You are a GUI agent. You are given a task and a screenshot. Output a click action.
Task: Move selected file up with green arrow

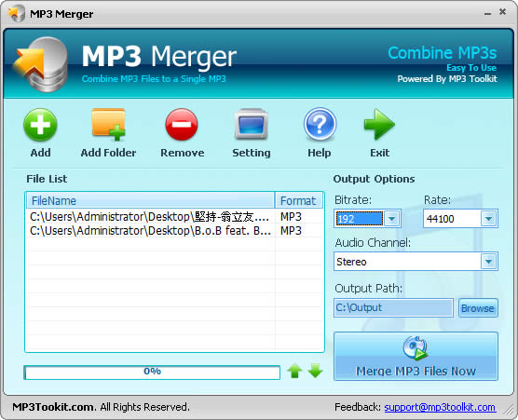pos(294,371)
